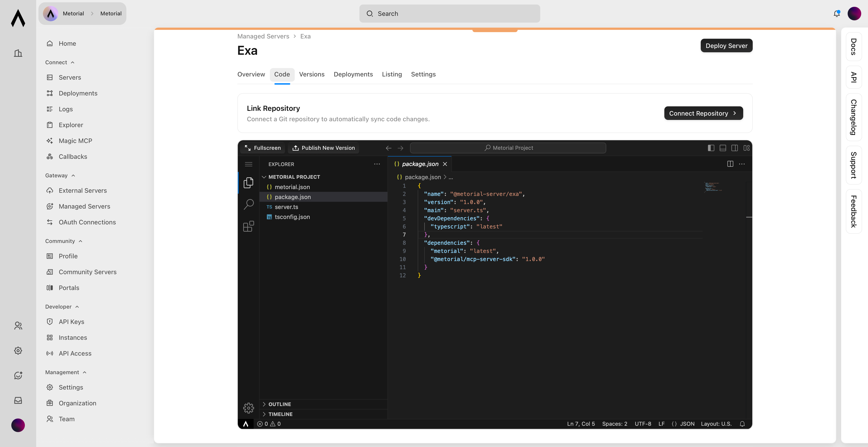Toggle the secondary side bar layout
868x447 pixels.
pyautogui.click(x=735, y=148)
